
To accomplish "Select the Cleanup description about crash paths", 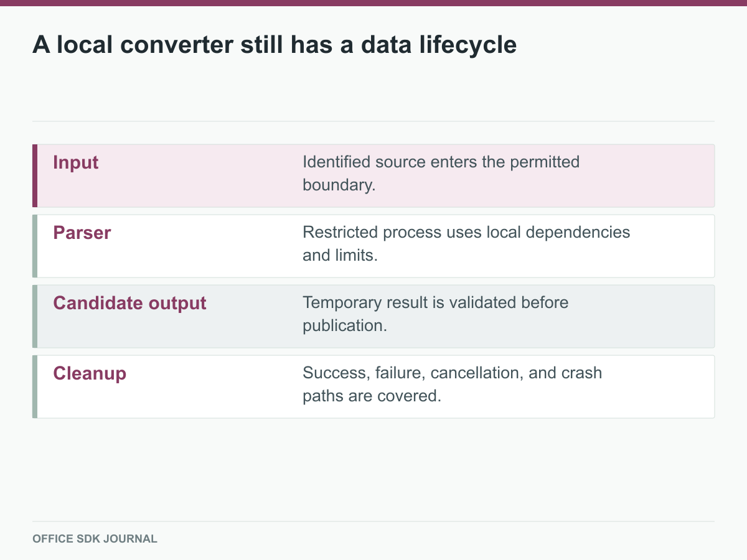I will click(452, 385).
